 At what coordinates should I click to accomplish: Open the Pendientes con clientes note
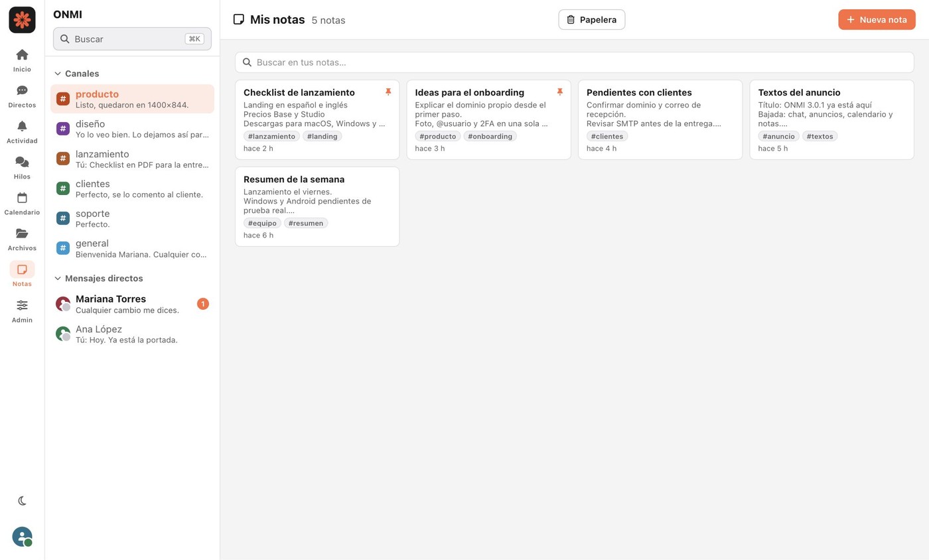(x=660, y=120)
